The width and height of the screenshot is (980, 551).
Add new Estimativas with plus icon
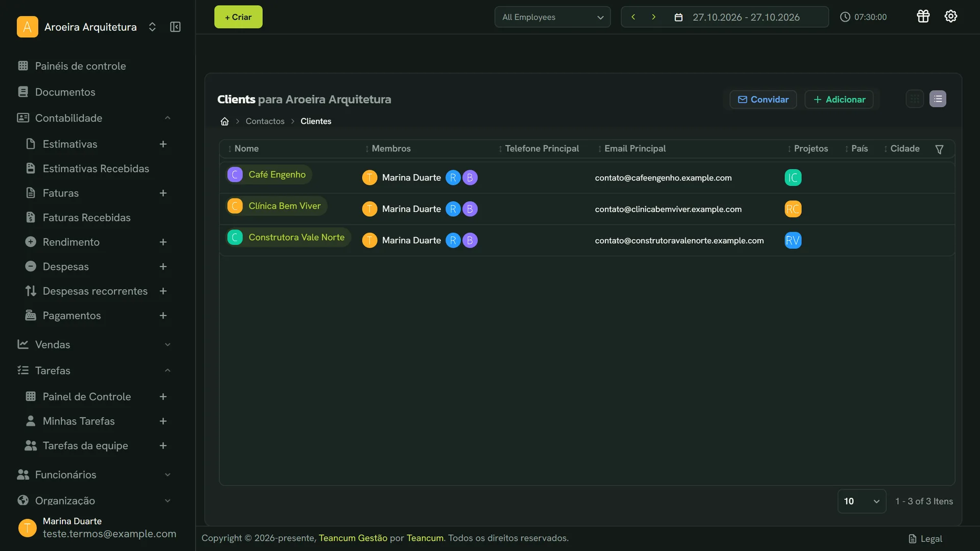point(163,144)
